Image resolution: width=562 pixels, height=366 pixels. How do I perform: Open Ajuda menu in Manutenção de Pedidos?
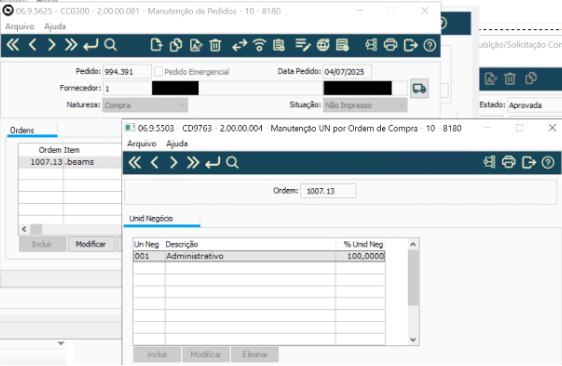[x=55, y=26]
